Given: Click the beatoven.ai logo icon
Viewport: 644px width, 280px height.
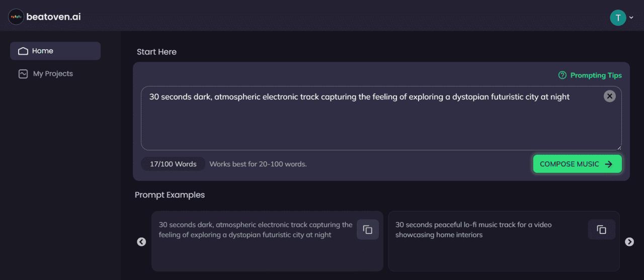Looking at the screenshot, I should click(16, 17).
